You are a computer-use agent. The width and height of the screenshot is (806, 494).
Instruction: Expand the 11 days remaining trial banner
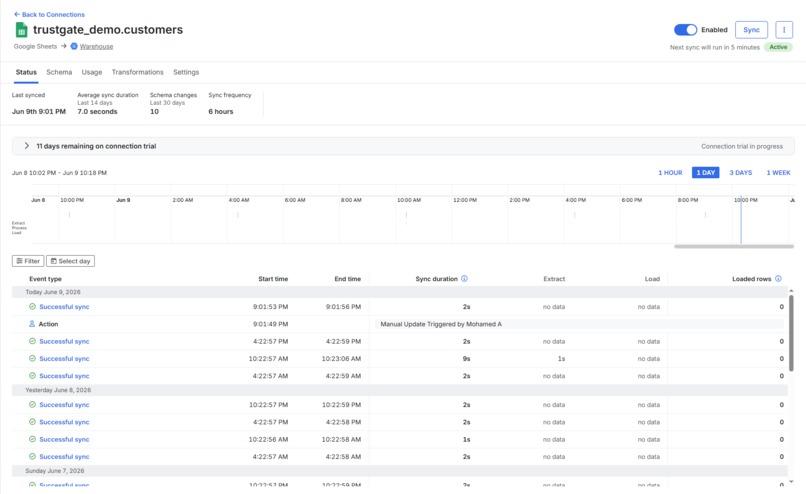(27, 146)
